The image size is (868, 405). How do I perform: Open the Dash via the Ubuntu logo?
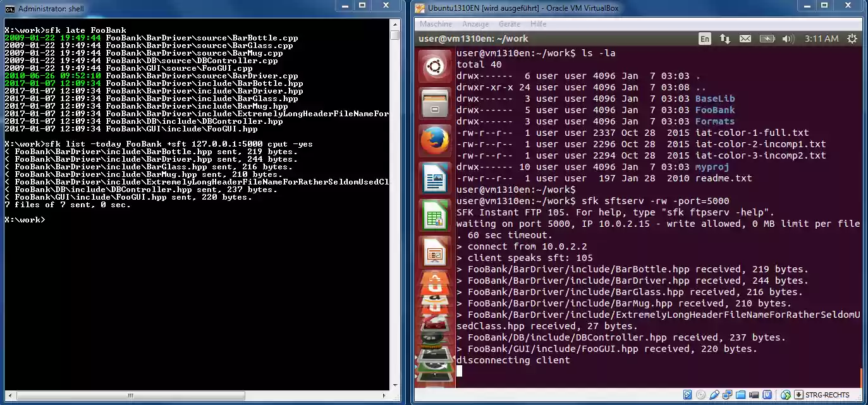click(434, 65)
